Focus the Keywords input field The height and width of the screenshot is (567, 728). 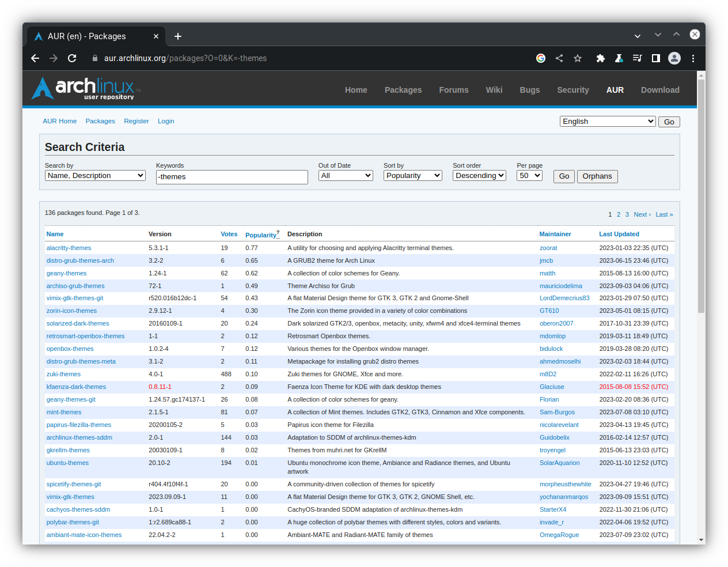click(232, 177)
